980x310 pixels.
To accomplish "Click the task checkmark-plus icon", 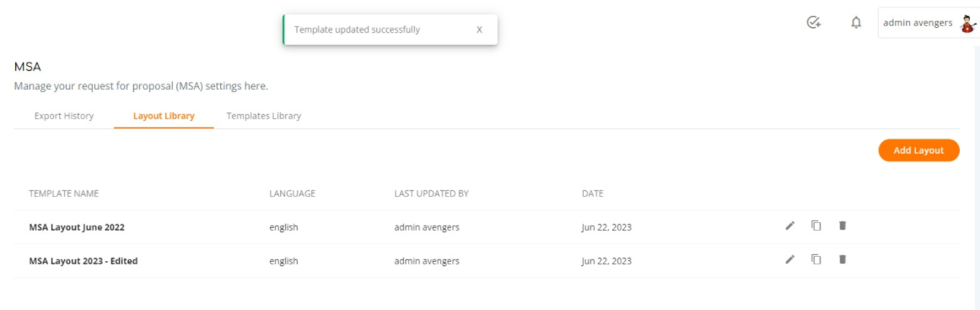I will [813, 23].
